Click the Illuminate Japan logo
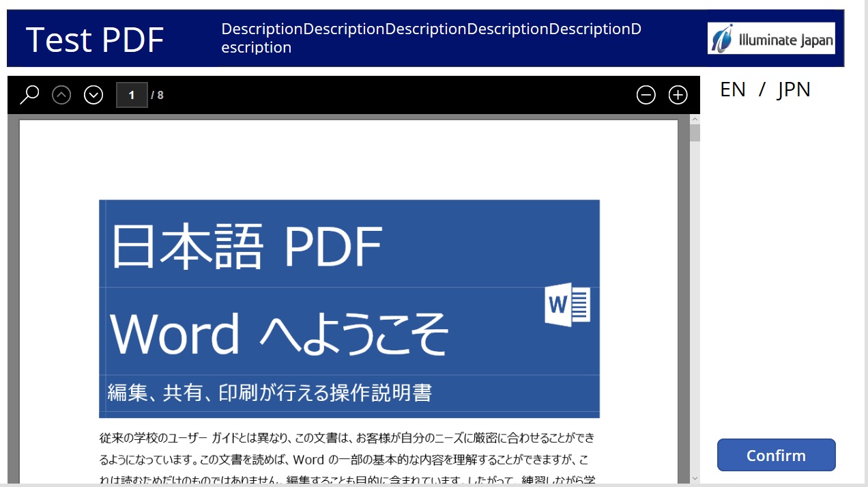This screenshot has width=868, height=487. [771, 38]
